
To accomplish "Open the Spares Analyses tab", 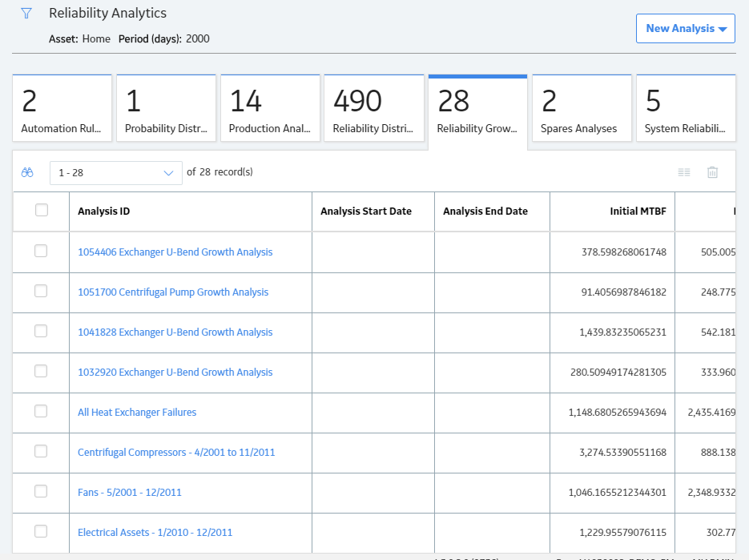I will (x=582, y=108).
